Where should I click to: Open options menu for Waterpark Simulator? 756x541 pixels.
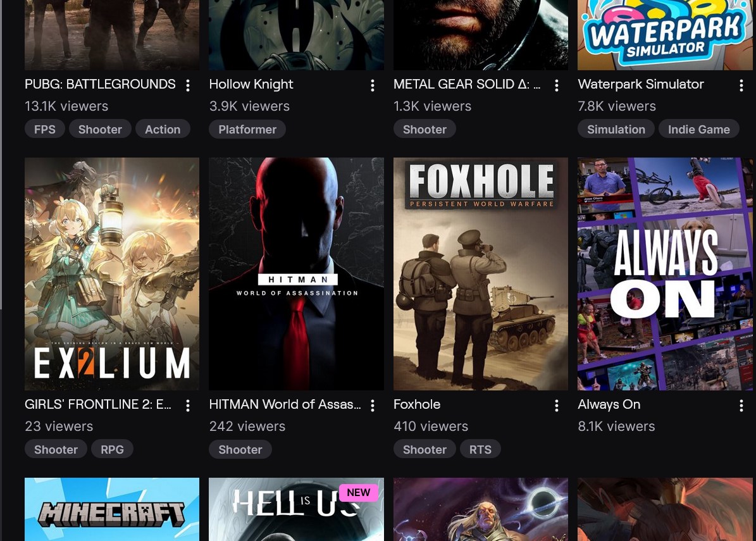(x=741, y=85)
